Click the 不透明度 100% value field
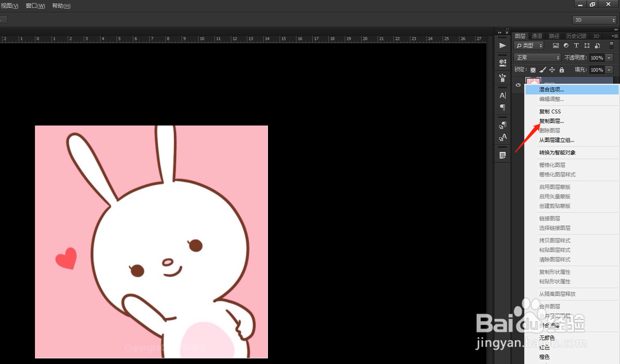 (x=597, y=58)
